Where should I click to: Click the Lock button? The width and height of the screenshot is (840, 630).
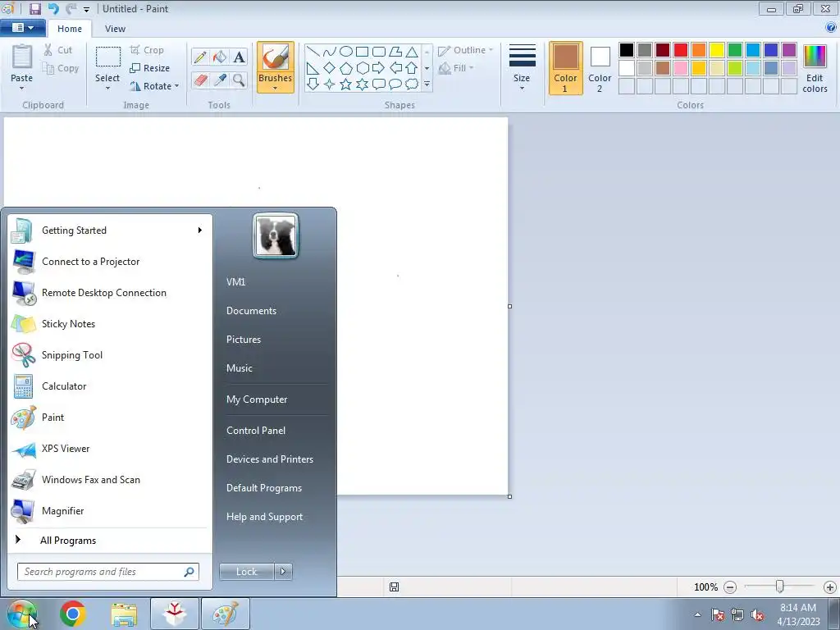click(x=246, y=572)
